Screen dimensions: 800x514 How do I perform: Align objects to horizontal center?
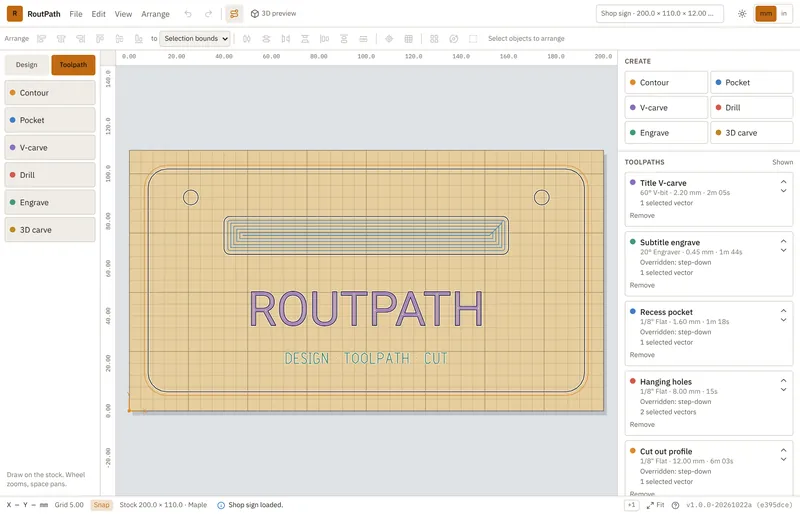click(61, 39)
